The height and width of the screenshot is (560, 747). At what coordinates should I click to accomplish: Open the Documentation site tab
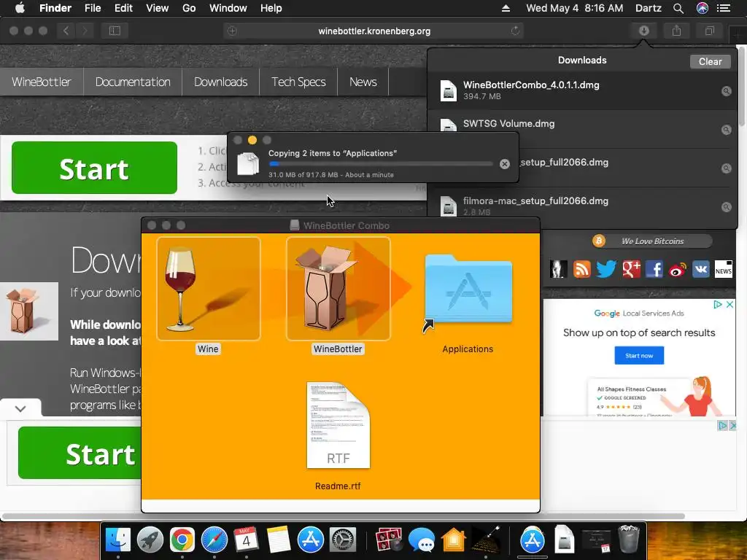click(133, 82)
